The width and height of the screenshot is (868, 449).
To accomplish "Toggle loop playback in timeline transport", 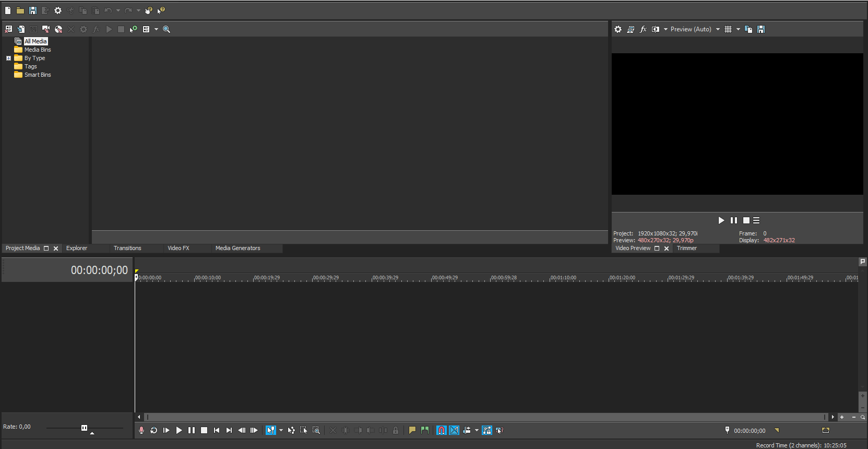I will pyautogui.click(x=154, y=430).
